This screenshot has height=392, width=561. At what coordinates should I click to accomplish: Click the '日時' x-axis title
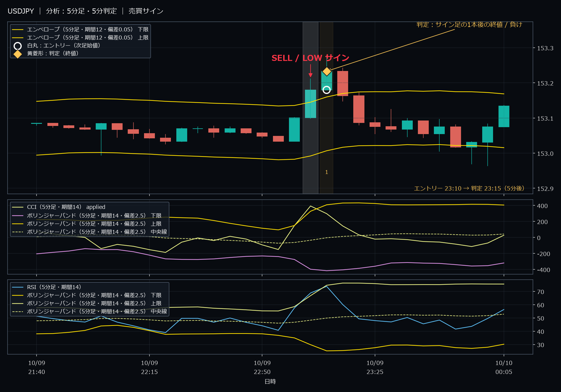pyautogui.click(x=270, y=382)
